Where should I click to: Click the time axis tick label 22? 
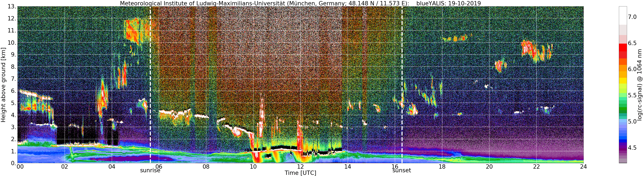tap(536, 167)
